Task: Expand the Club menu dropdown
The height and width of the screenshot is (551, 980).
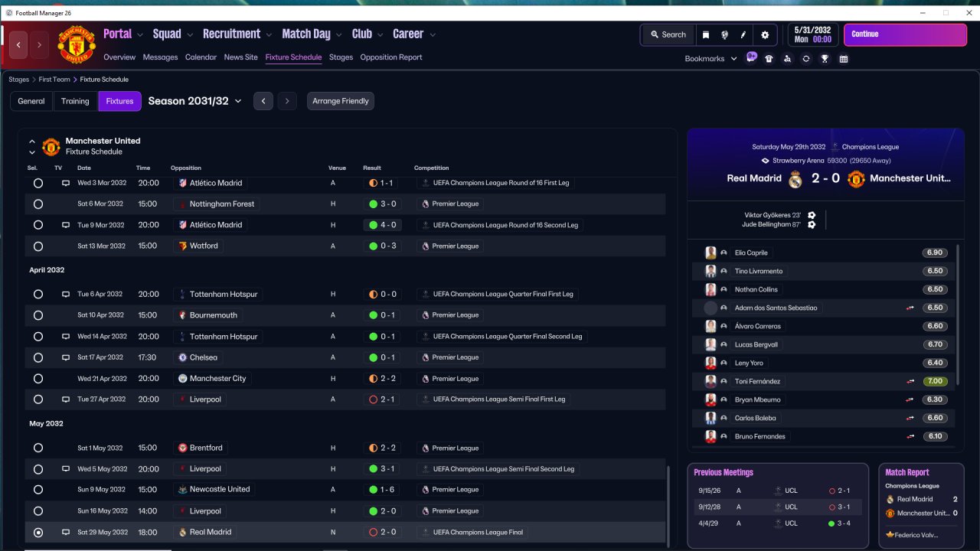Action: [x=380, y=34]
